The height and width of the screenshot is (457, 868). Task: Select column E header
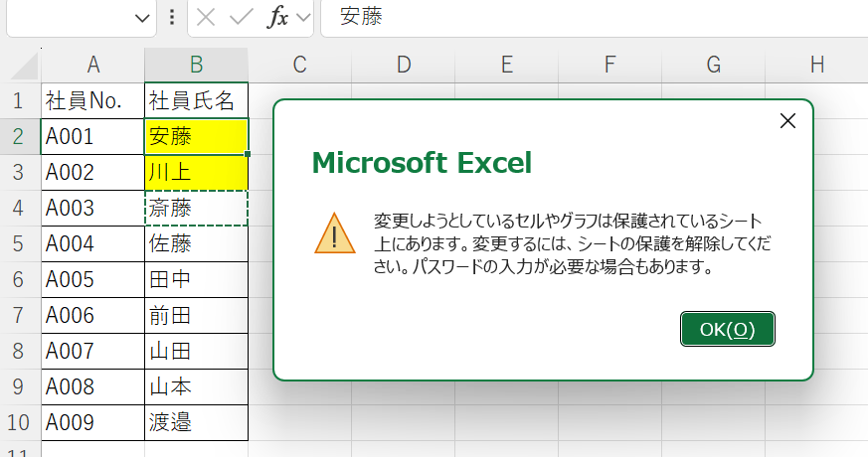[x=506, y=65]
